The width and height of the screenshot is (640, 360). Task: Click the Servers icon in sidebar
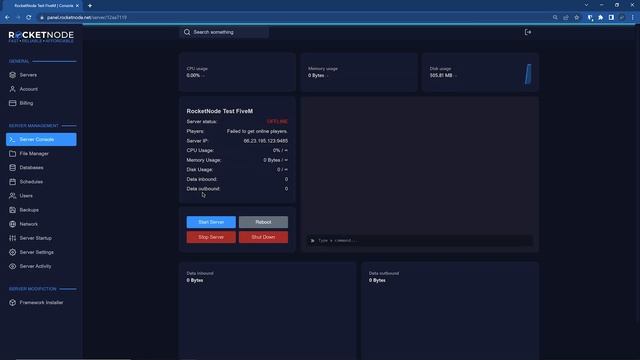(13, 75)
